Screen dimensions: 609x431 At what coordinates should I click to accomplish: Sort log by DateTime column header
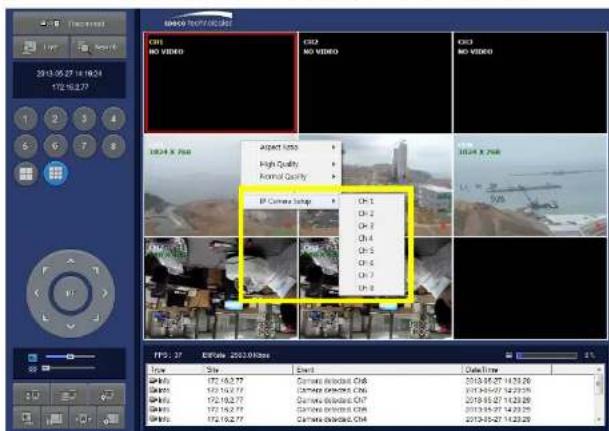[x=507, y=370]
